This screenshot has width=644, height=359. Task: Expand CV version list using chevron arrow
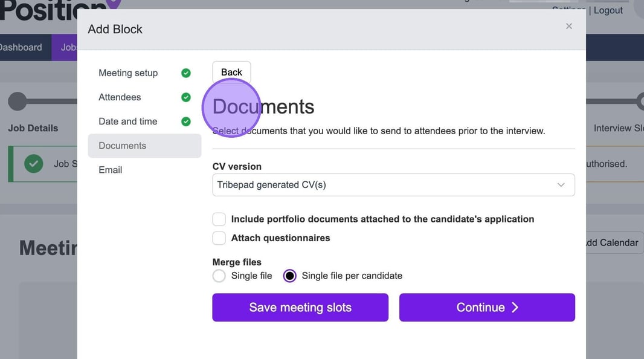561,185
